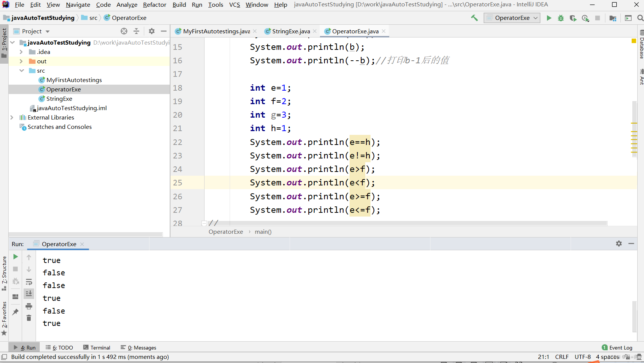The image size is (644, 363).
Task: Click the down stack trace arrow
Action: (x=29, y=269)
